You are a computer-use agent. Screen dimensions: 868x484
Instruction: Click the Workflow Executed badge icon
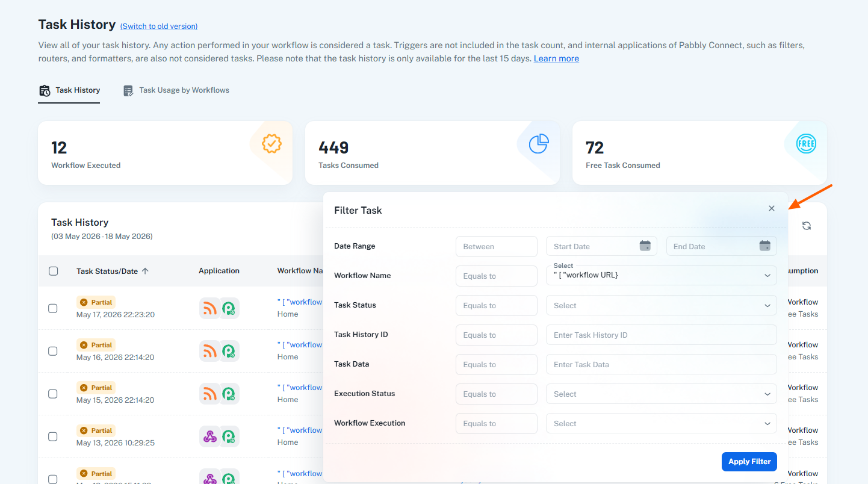pos(271,143)
